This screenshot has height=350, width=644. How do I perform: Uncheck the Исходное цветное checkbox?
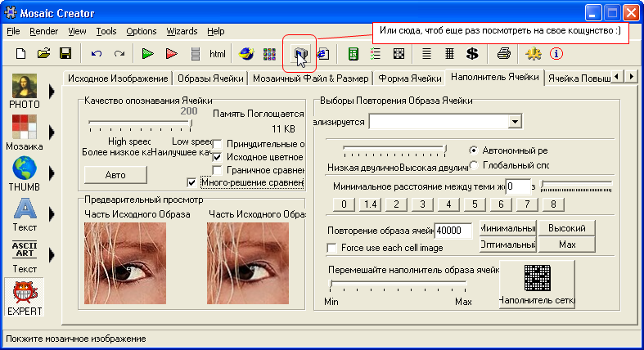[218, 157]
